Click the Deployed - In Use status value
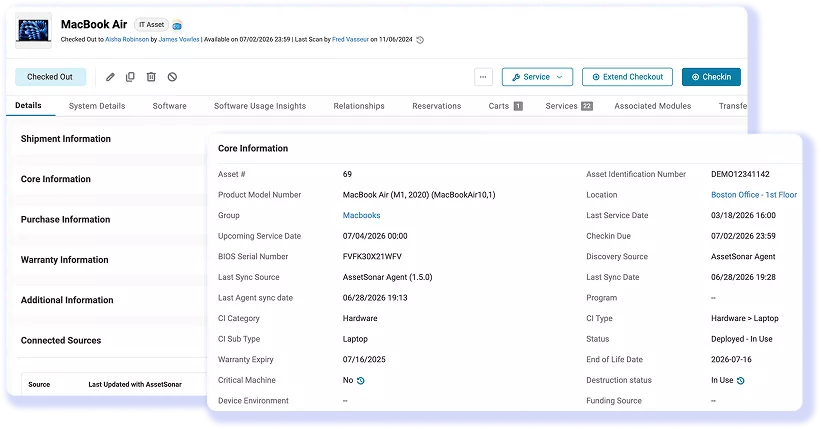 click(741, 339)
